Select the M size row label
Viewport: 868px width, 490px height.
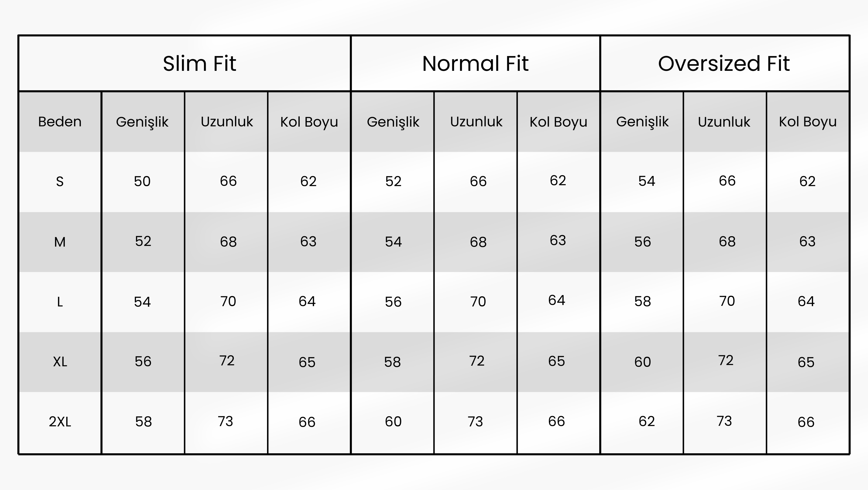60,242
